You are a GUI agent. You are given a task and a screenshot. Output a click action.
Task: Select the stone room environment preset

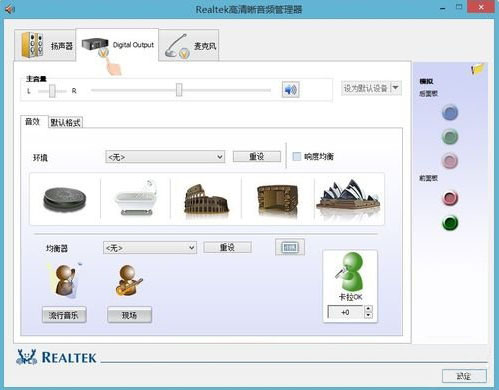[x=277, y=199]
